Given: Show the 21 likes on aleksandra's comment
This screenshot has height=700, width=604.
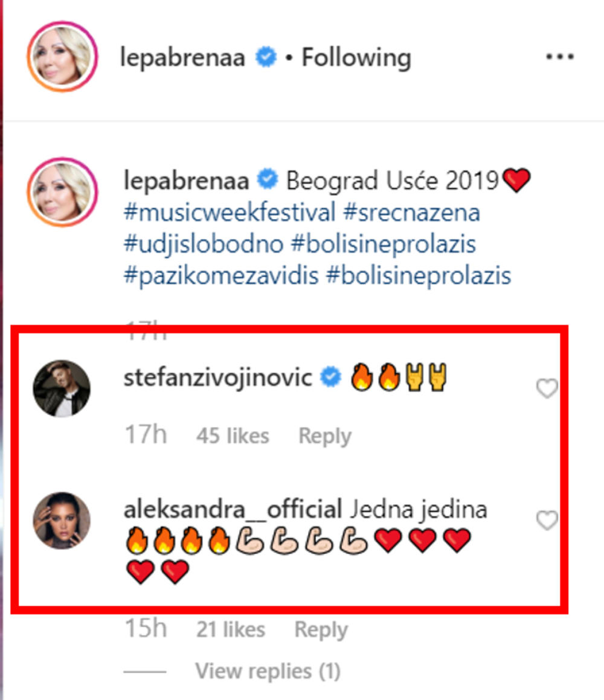Looking at the screenshot, I should (x=230, y=630).
